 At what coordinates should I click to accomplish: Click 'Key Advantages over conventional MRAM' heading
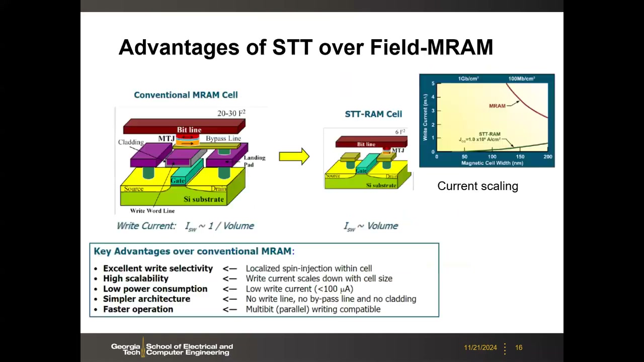(194, 251)
